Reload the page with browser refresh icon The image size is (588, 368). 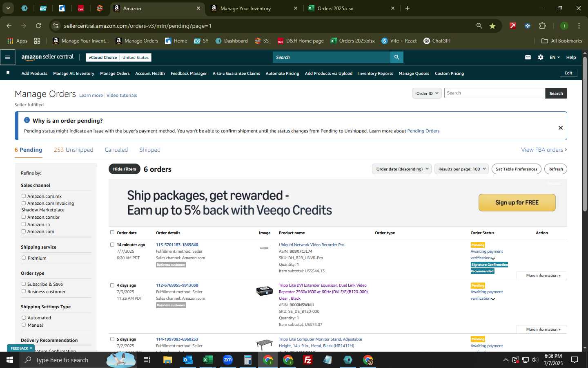pos(38,26)
